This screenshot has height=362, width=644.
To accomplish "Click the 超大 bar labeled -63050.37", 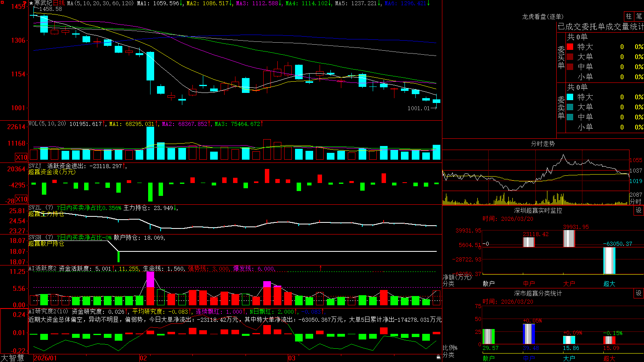I will (x=609, y=261).
